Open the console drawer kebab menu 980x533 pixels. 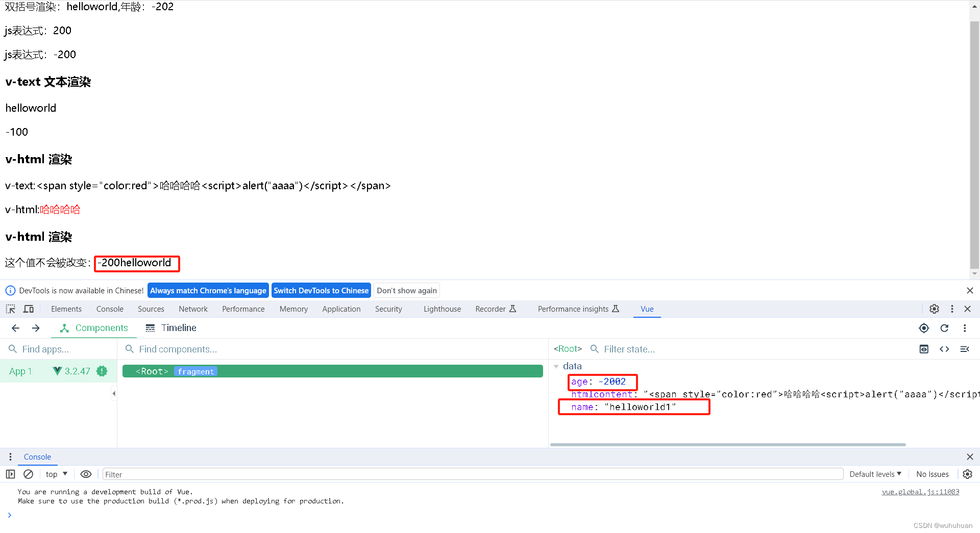pyautogui.click(x=10, y=457)
